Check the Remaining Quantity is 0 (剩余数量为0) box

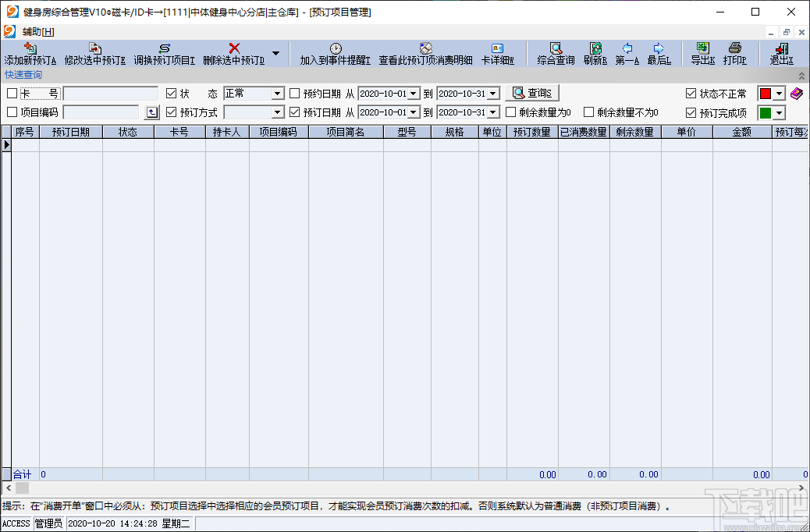(510, 112)
